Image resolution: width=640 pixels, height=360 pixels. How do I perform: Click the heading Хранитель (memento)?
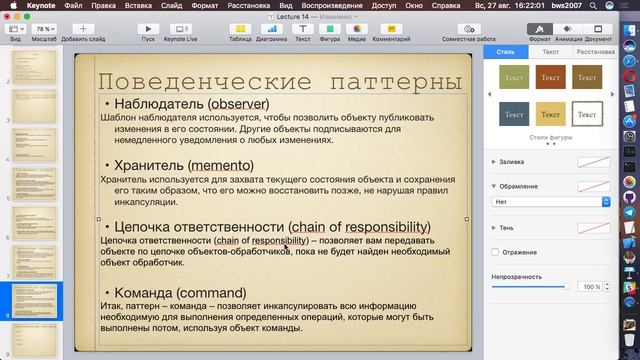pyautogui.click(x=184, y=165)
